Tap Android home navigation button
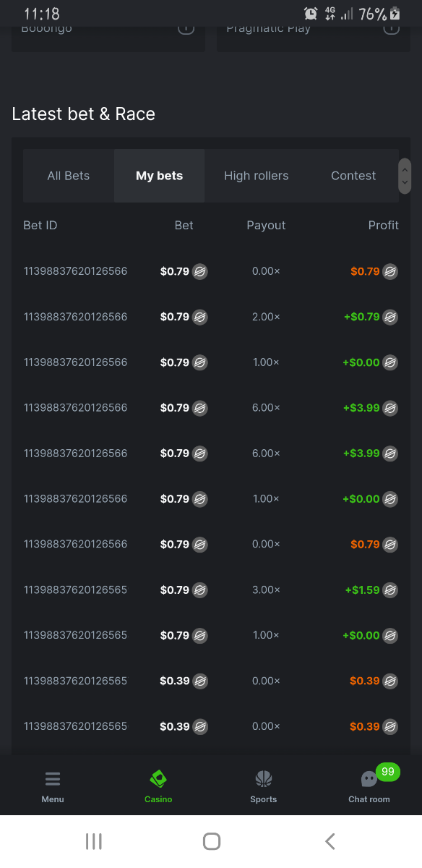This screenshot has width=422, height=868. 212,841
